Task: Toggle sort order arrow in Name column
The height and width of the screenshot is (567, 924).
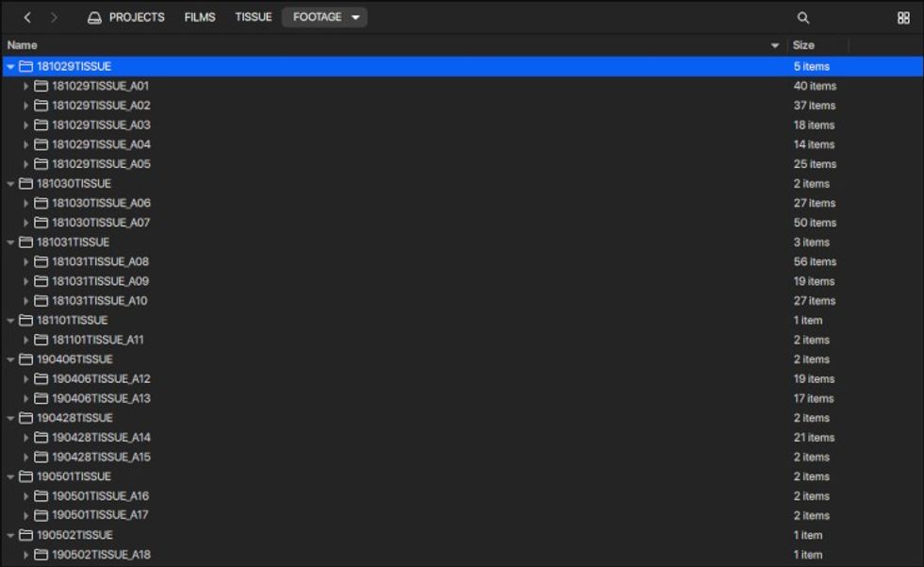Action: (774, 45)
